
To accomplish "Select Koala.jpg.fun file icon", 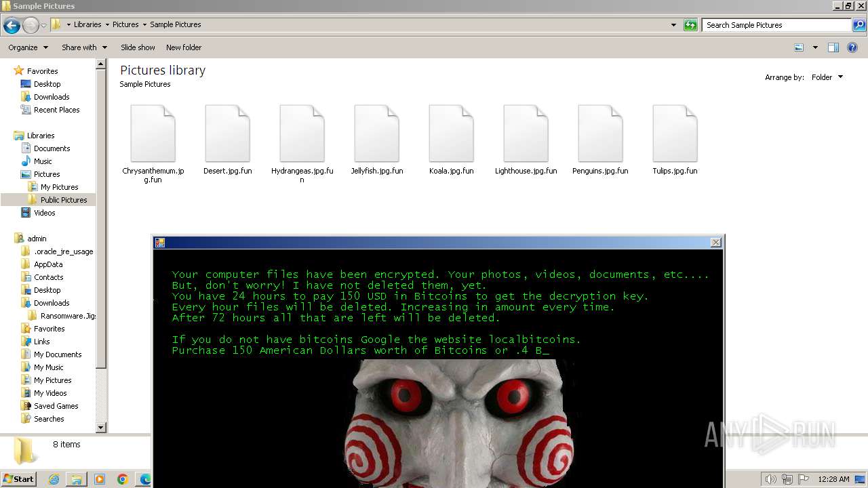I will point(452,134).
